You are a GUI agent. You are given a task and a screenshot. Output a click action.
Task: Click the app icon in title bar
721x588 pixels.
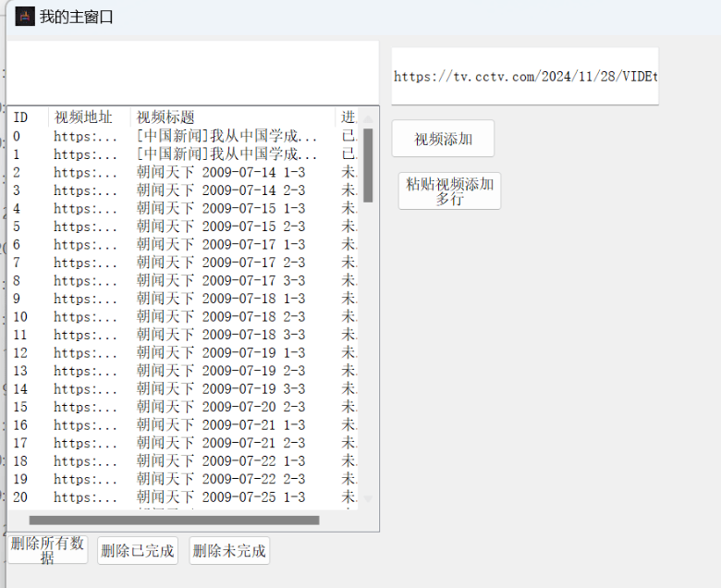(x=25, y=16)
